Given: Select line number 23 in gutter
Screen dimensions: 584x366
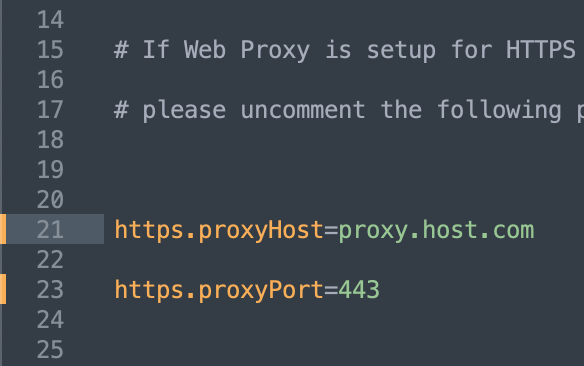Looking at the screenshot, I should point(51,290).
